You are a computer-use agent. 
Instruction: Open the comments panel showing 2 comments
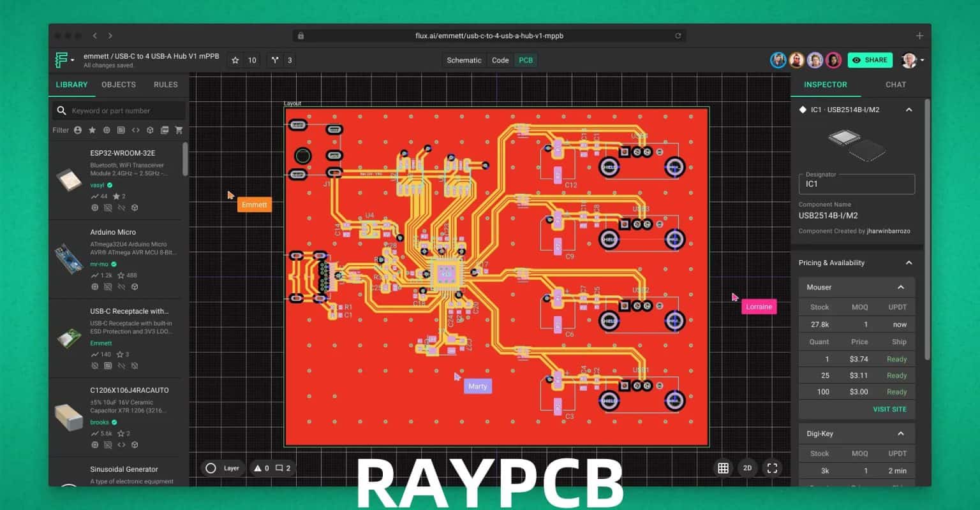281,467
